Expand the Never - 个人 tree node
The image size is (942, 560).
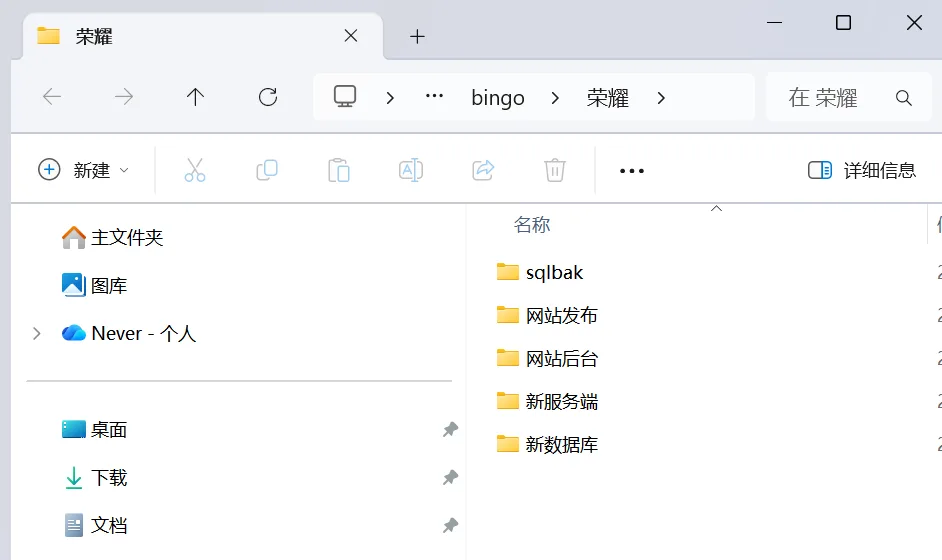point(37,333)
